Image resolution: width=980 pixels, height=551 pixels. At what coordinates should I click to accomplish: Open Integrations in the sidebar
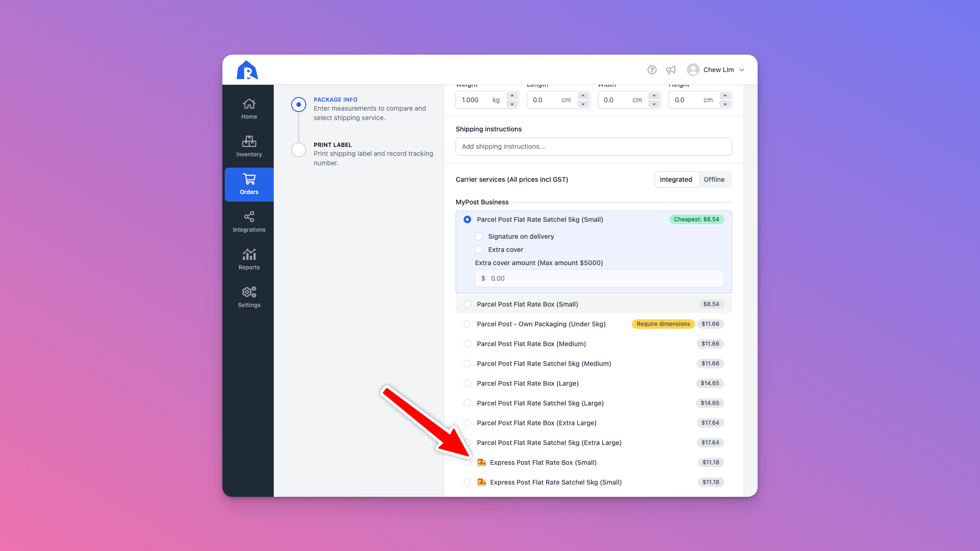[249, 222]
